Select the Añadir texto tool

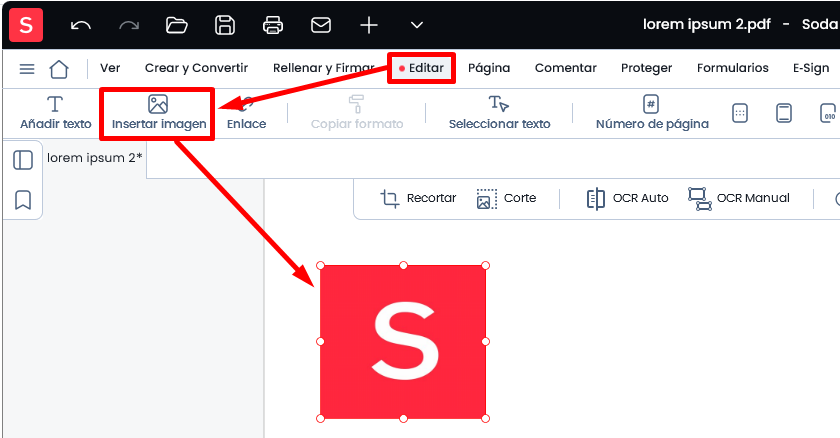tap(56, 113)
